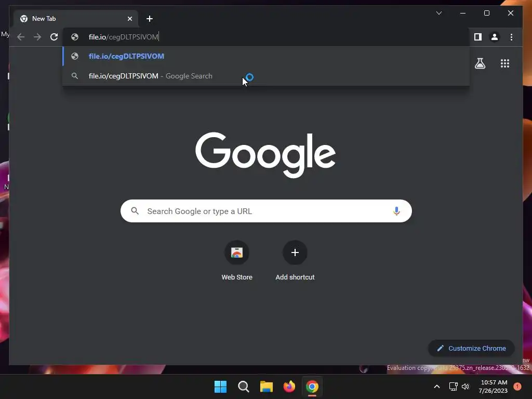This screenshot has width=532, height=399.
Task: Minimize the Chrome window
Action: pos(463,13)
